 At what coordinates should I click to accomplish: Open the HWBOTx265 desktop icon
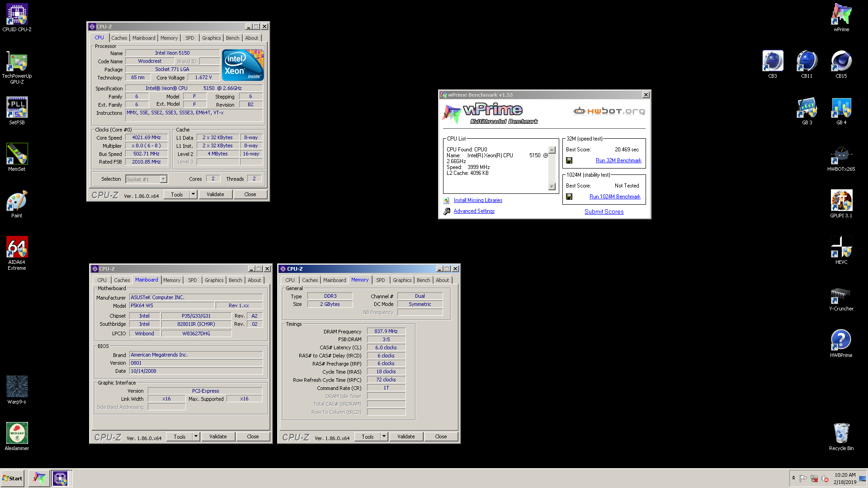point(841,157)
